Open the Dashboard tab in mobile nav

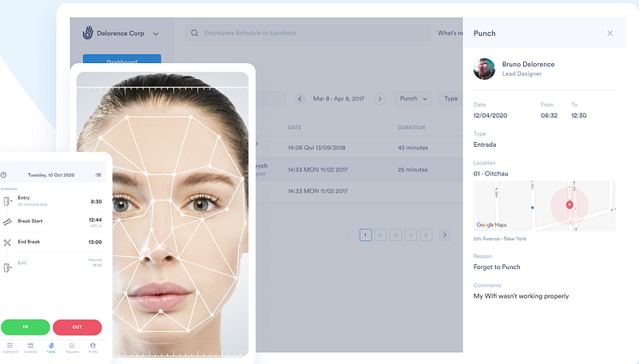point(10,348)
